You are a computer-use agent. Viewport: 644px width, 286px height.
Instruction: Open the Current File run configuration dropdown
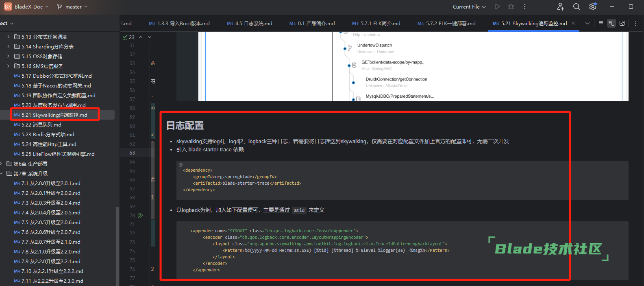click(469, 7)
